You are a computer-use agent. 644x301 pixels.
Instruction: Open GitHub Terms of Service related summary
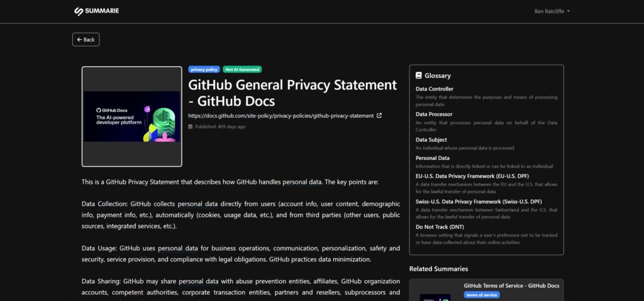coord(511,286)
